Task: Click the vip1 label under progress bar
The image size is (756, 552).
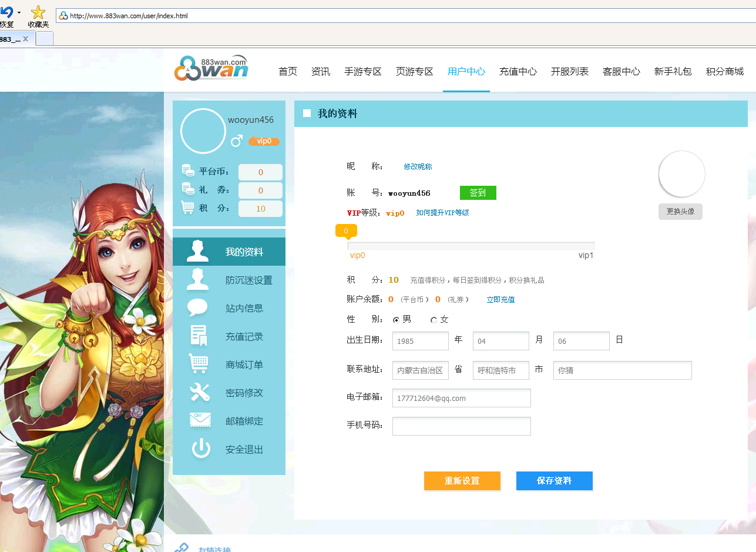Action: [x=586, y=255]
